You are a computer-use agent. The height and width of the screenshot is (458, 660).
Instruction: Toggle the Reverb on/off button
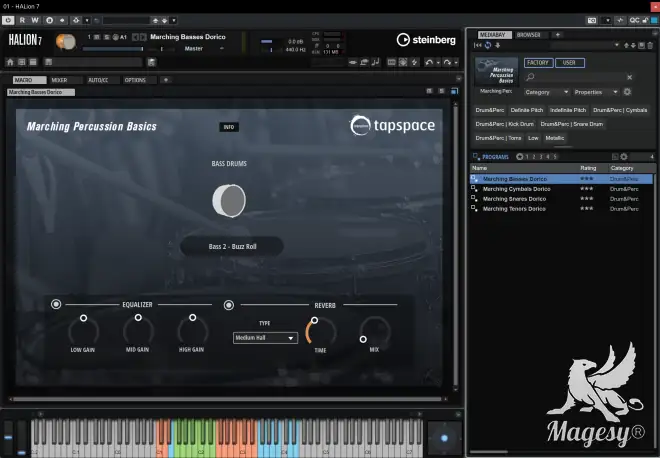tap(229, 305)
